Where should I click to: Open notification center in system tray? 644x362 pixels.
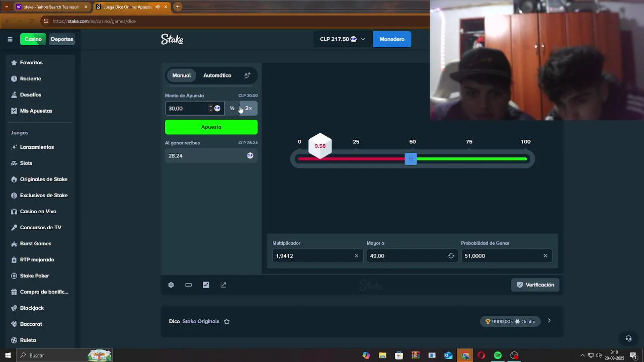tap(633, 355)
